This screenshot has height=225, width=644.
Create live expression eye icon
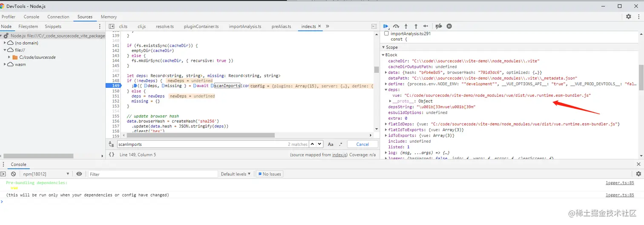[x=79, y=174]
